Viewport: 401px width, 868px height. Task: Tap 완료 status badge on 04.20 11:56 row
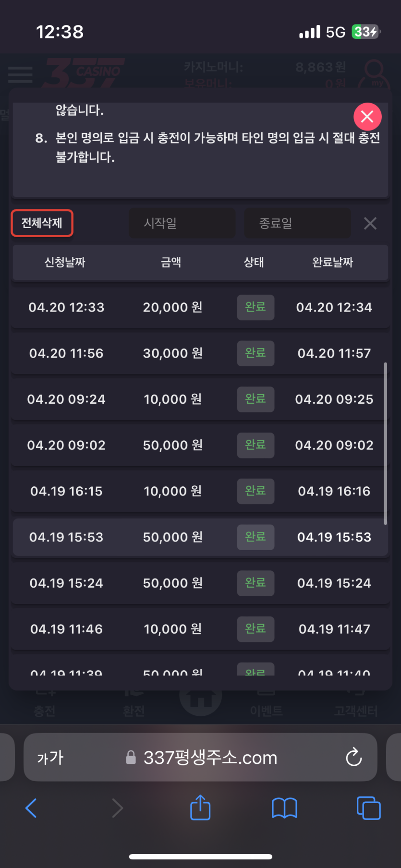(255, 353)
